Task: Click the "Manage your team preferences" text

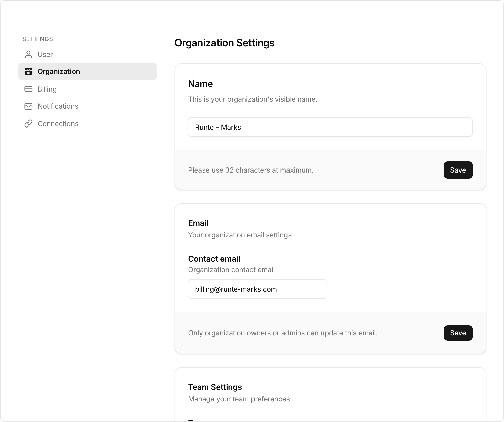Action: [x=239, y=399]
